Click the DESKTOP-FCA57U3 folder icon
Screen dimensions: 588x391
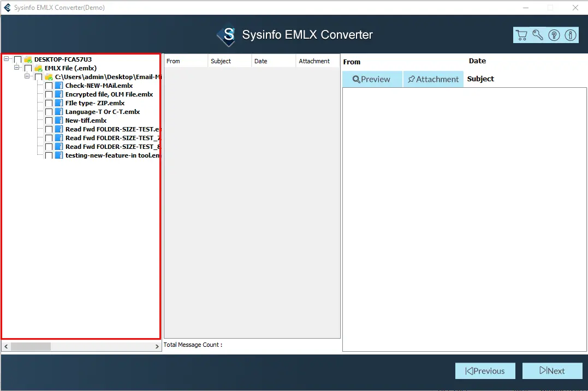point(28,59)
